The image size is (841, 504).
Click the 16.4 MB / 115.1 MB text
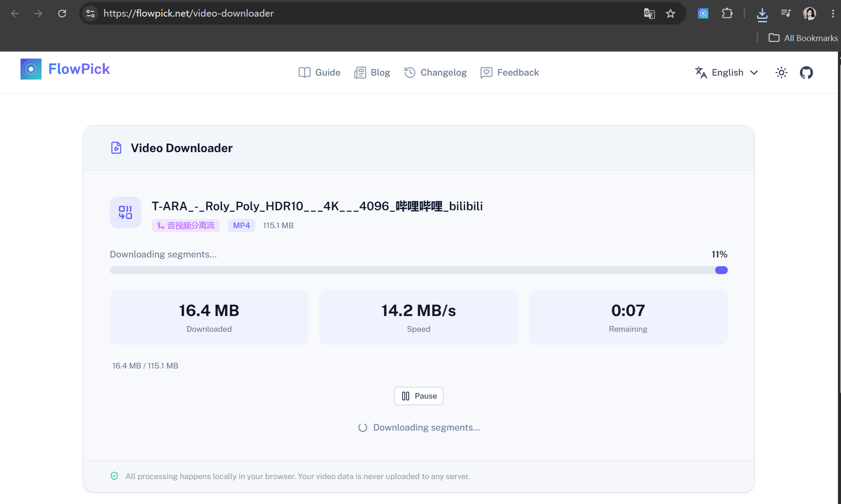(145, 366)
